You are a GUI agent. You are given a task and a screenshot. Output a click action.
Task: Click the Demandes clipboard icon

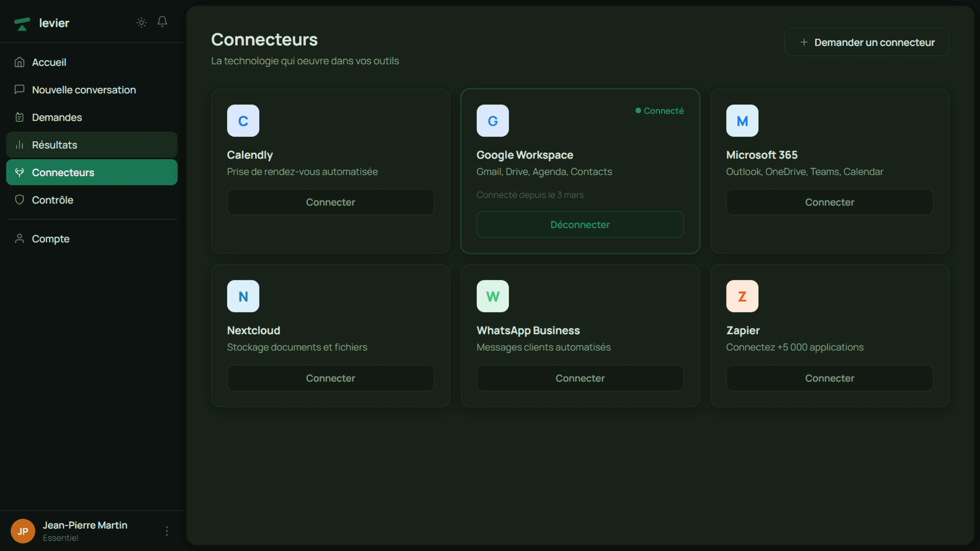pyautogui.click(x=20, y=117)
